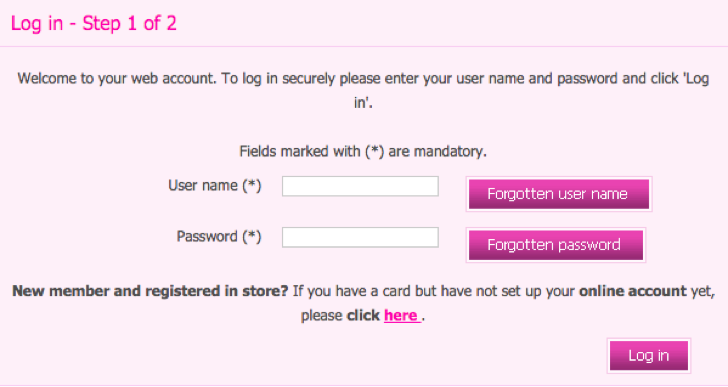728x387 pixels.
Task: Focus the Password input field
Action: [x=360, y=237]
